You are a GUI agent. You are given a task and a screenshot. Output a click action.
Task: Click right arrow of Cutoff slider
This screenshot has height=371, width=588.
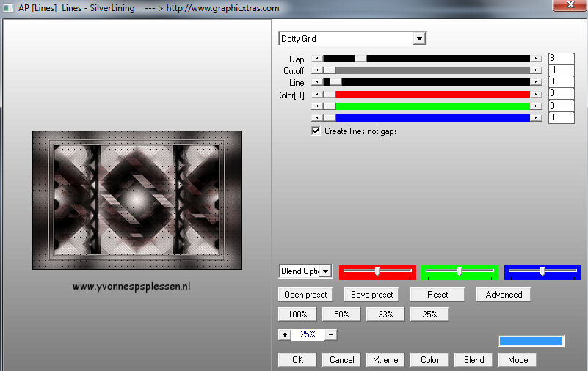(537, 70)
